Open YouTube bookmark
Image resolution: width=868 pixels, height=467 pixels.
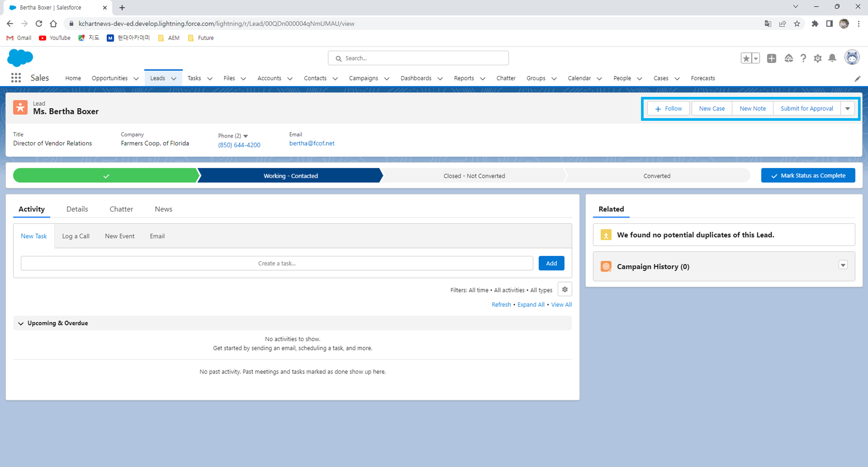click(x=55, y=38)
